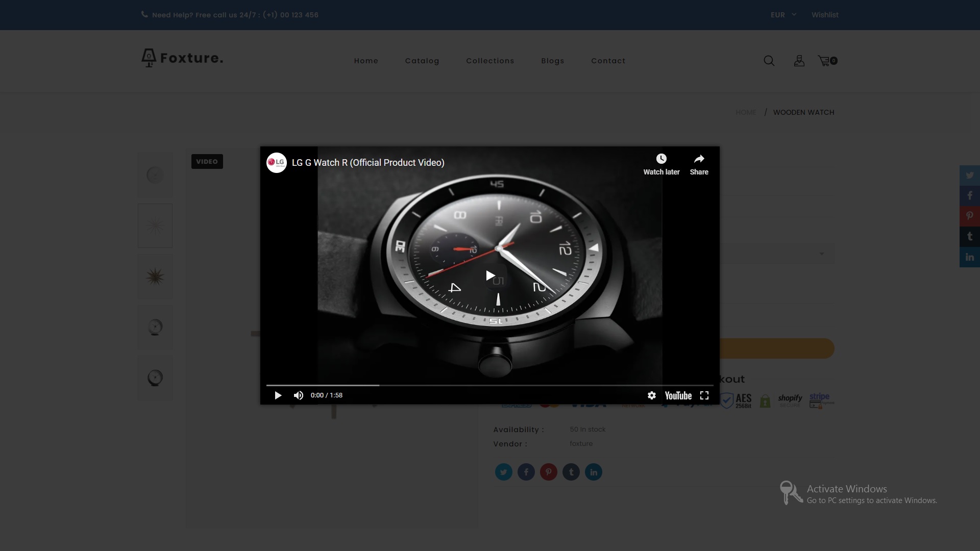980x551 pixels.
Task: Open the site search icon
Action: (x=769, y=61)
